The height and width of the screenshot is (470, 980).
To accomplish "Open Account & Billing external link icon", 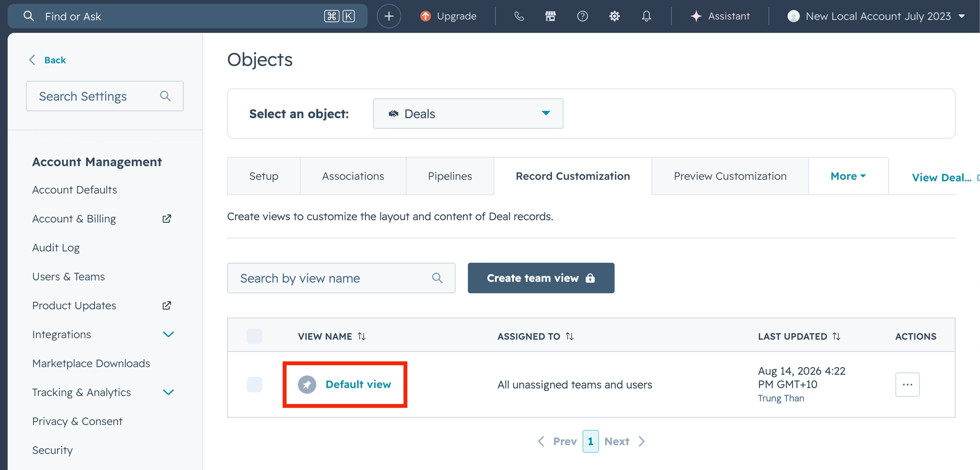I will click(167, 219).
